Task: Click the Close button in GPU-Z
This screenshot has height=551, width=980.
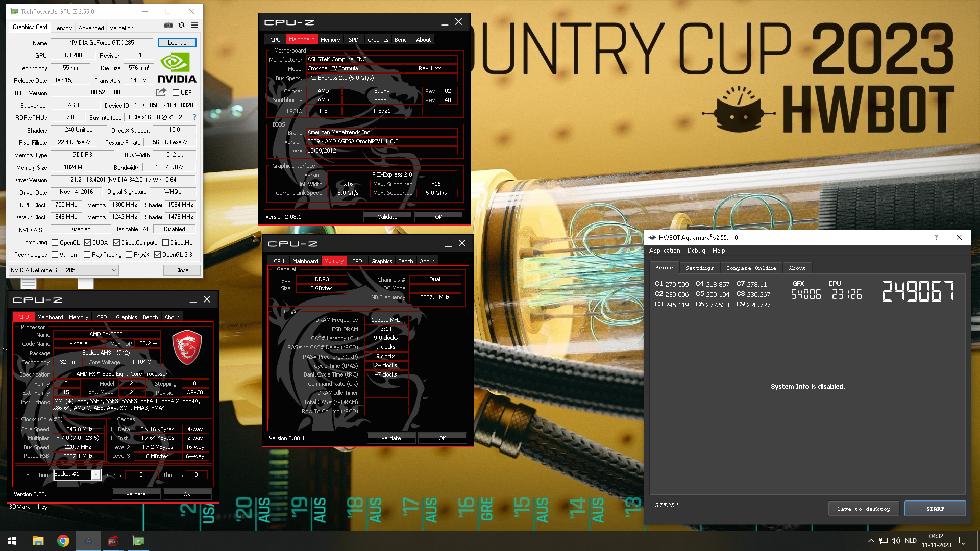Action: coord(182,270)
